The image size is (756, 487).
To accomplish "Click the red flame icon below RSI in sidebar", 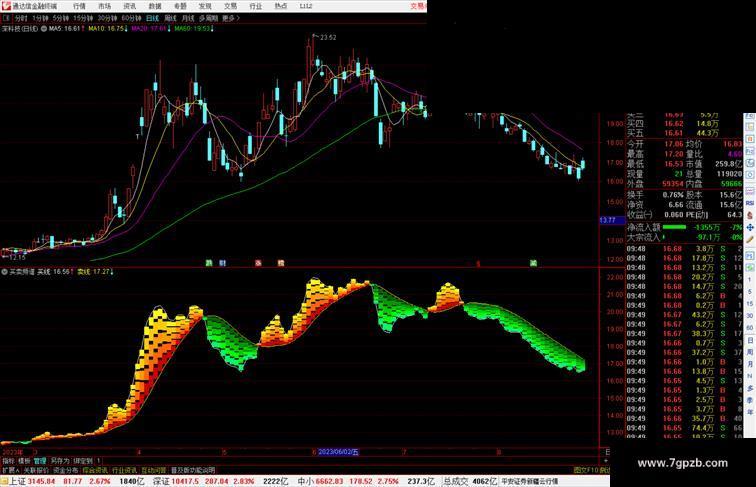I will tap(750, 215).
